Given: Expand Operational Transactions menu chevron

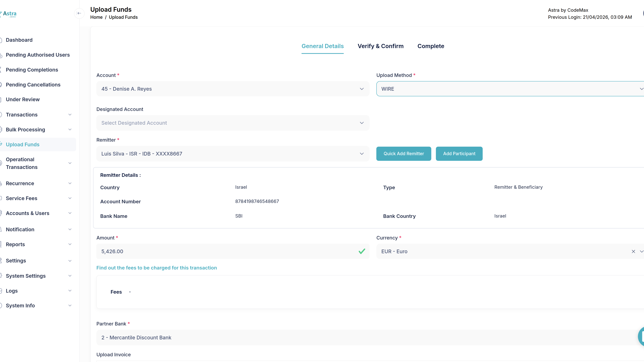Looking at the screenshot, I should click(70, 163).
